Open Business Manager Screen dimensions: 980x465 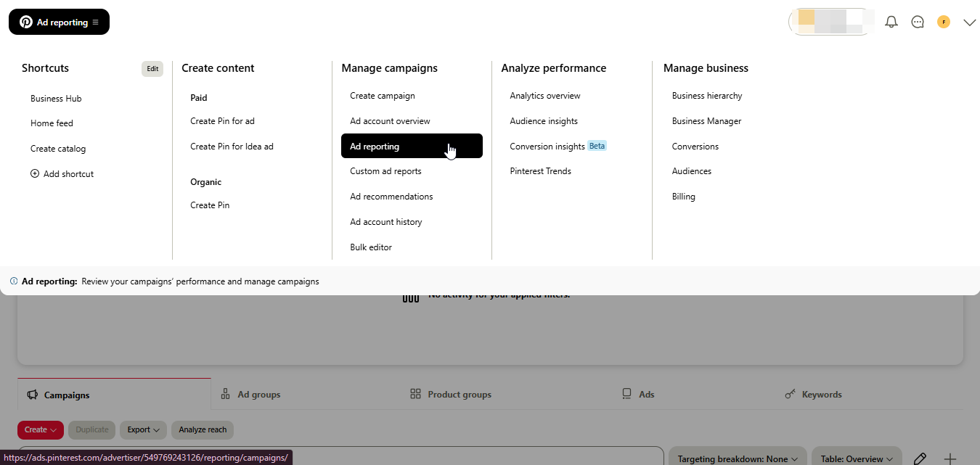coord(706,121)
